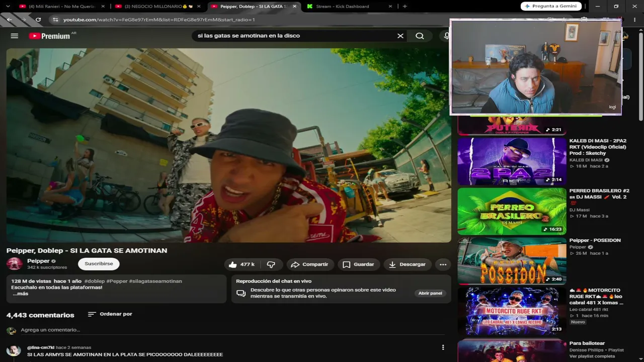Open the tab search chevron in Chrome
This screenshot has height=362, width=644.
8,7
